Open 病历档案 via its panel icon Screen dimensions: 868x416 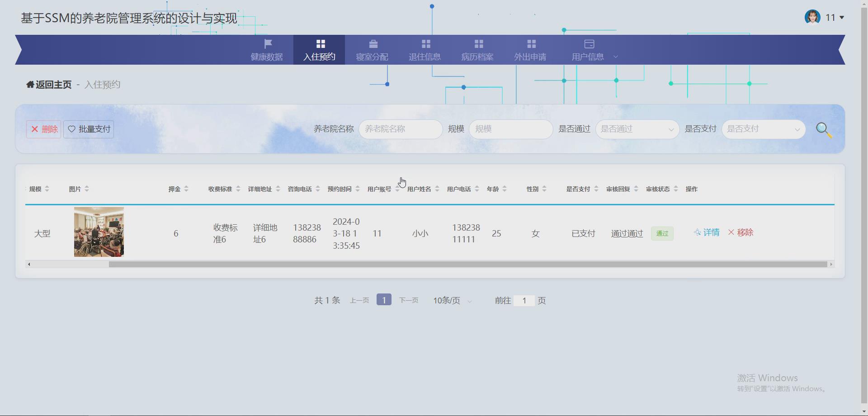(478, 44)
